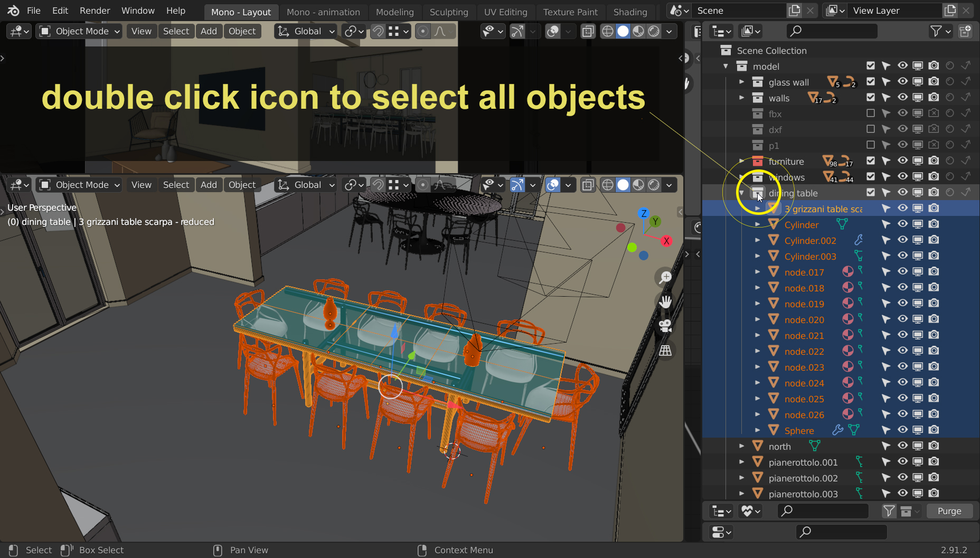The width and height of the screenshot is (980, 558).
Task: Click the red furniture collection icon
Action: (x=758, y=161)
